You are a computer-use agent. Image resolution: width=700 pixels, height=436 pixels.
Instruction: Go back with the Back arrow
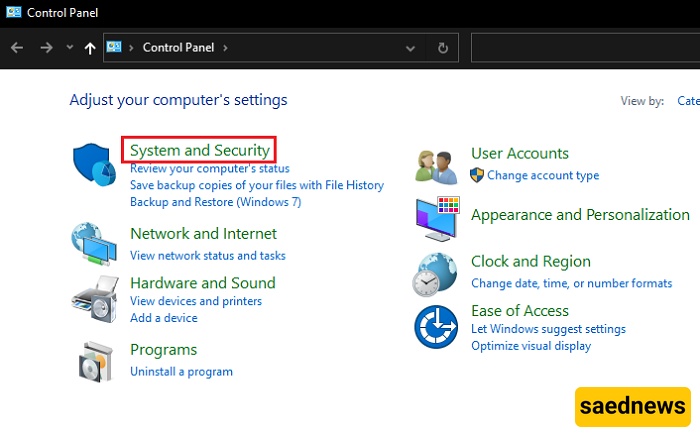[17, 47]
